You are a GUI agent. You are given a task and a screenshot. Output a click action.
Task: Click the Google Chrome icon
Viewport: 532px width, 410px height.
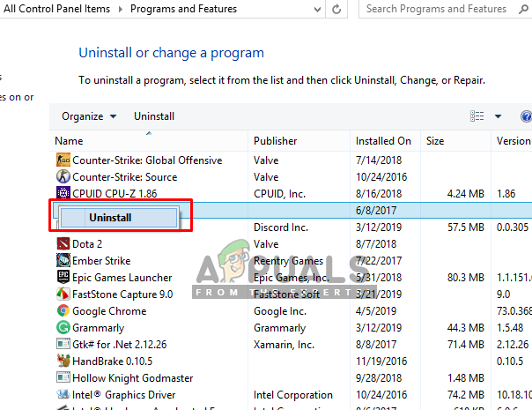63,311
